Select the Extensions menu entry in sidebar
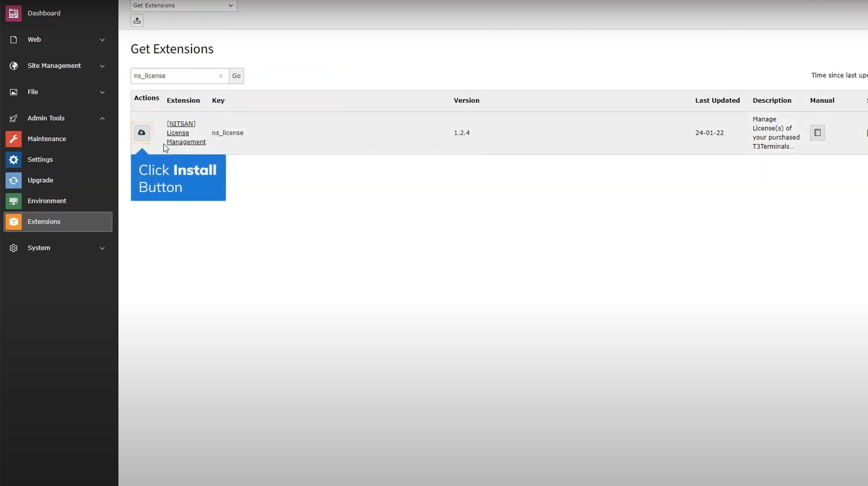The width and height of the screenshot is (868, 486). click(44, 222)
